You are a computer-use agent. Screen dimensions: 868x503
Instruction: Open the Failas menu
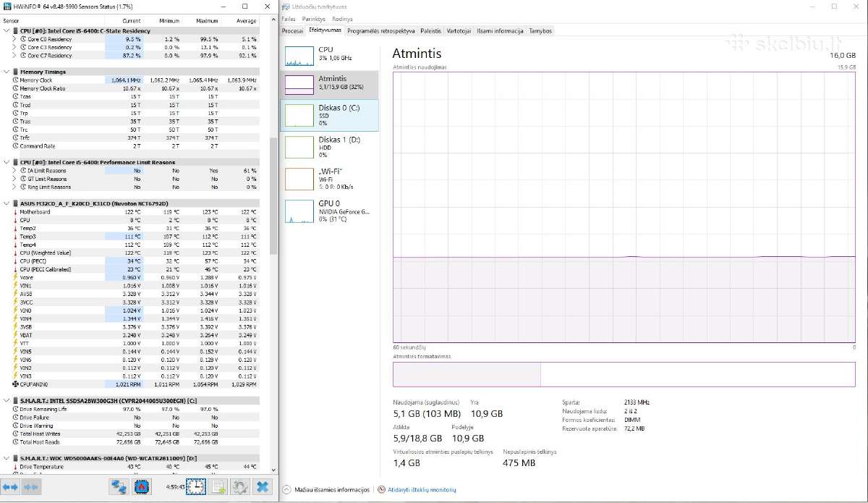click(x=289, y=19)
